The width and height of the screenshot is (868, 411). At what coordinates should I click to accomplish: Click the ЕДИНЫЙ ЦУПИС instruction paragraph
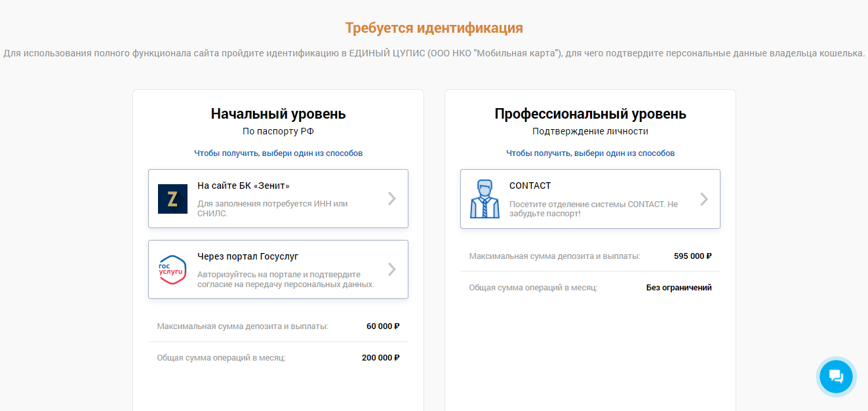coord(434,53)
